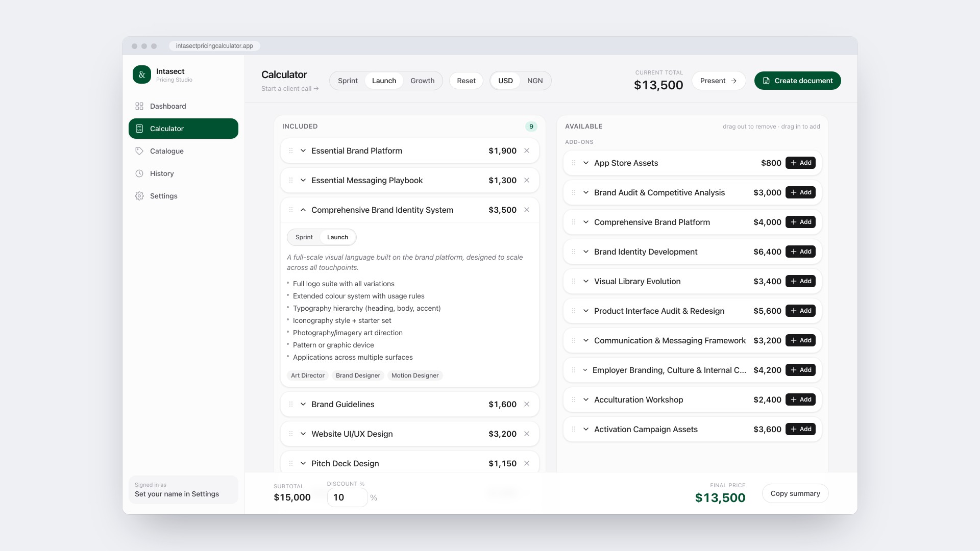Image resolution: width=980 pixels, height=551 pixels.
Task: Click the Discount % input field
Action: (347, 497)
